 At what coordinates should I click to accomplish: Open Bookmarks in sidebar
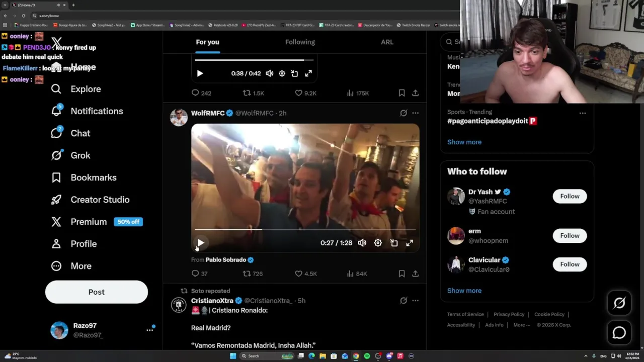tap(84, 177)
